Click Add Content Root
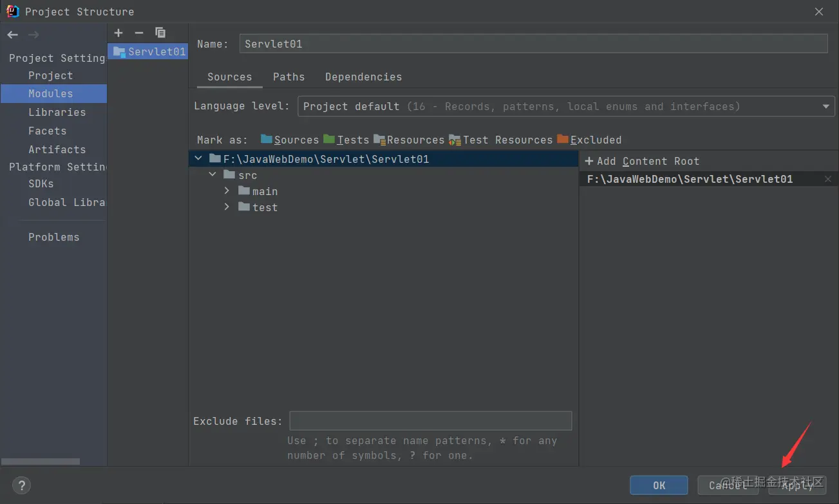The height and width of the screenshot is (504, 839). 641,161
